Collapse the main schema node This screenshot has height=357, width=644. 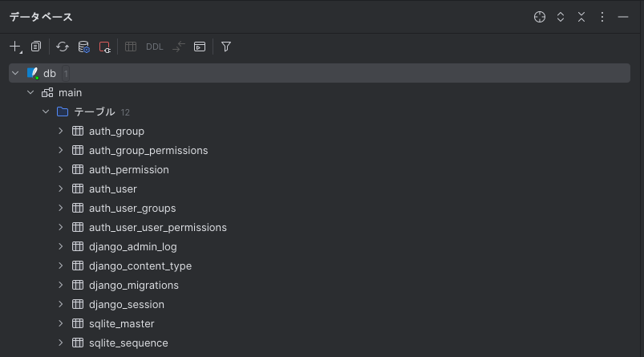tap(30, 92)
